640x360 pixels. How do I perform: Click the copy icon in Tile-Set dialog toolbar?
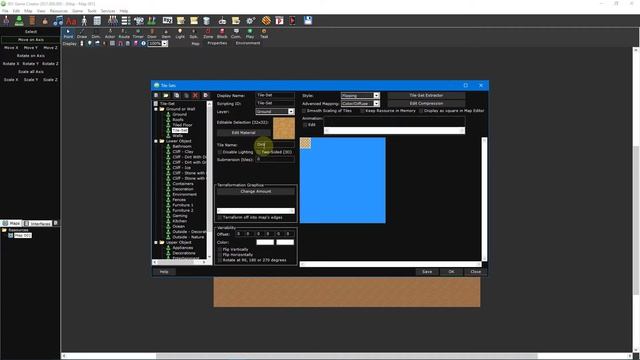point(176,95)
